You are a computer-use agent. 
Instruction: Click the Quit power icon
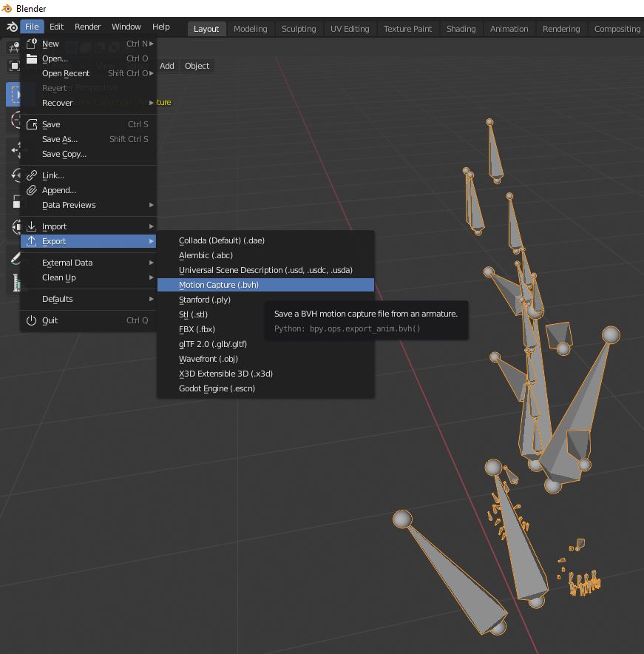32,320
